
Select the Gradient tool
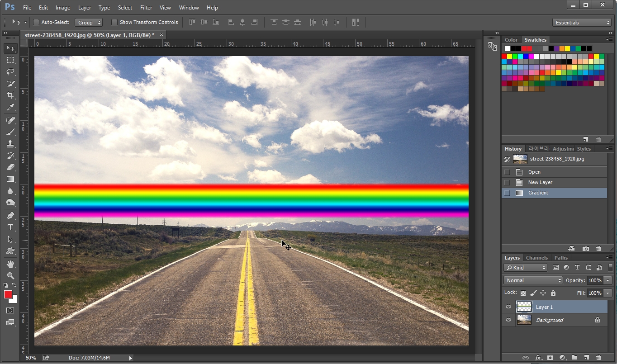[x=10, y=179]
